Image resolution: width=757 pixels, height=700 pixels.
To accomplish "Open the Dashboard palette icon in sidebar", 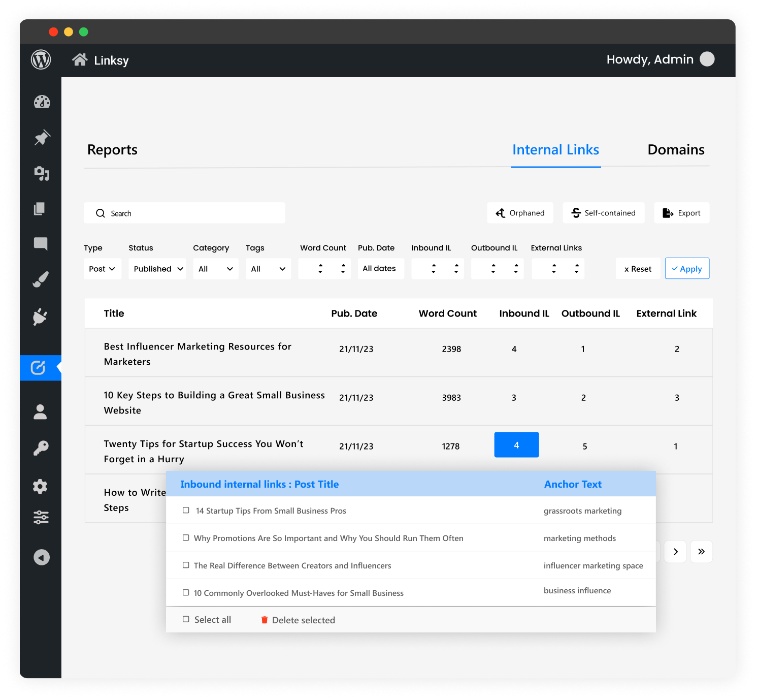I will pos(42,102).
